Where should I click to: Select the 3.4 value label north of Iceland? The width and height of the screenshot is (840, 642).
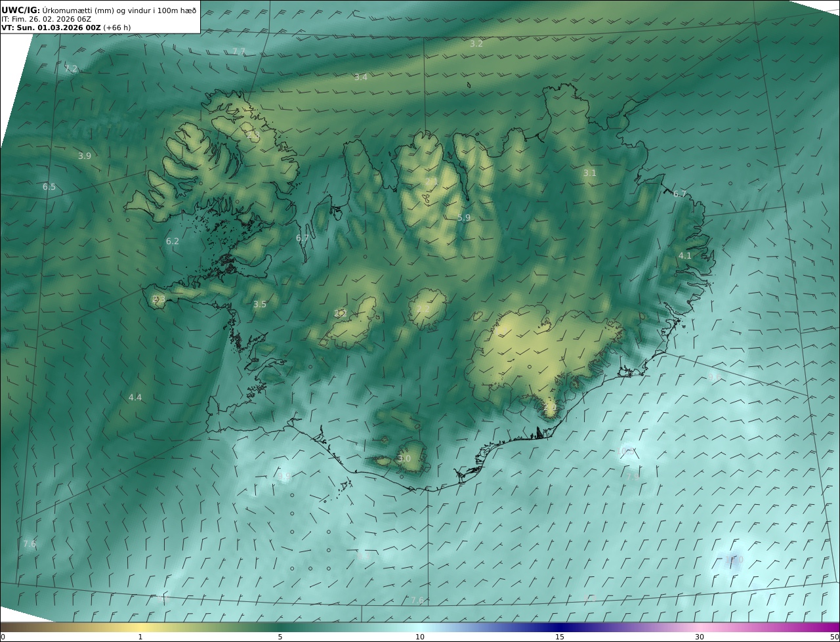coord(361,77)
